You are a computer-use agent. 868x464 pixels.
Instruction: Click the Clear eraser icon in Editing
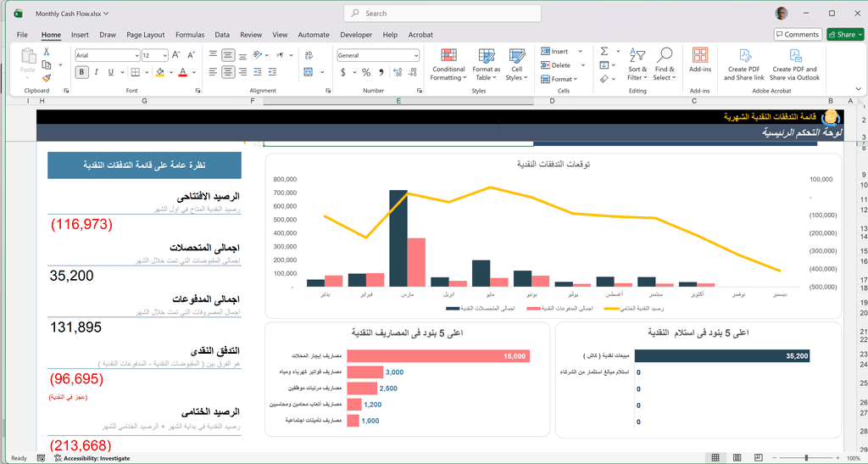604,79
